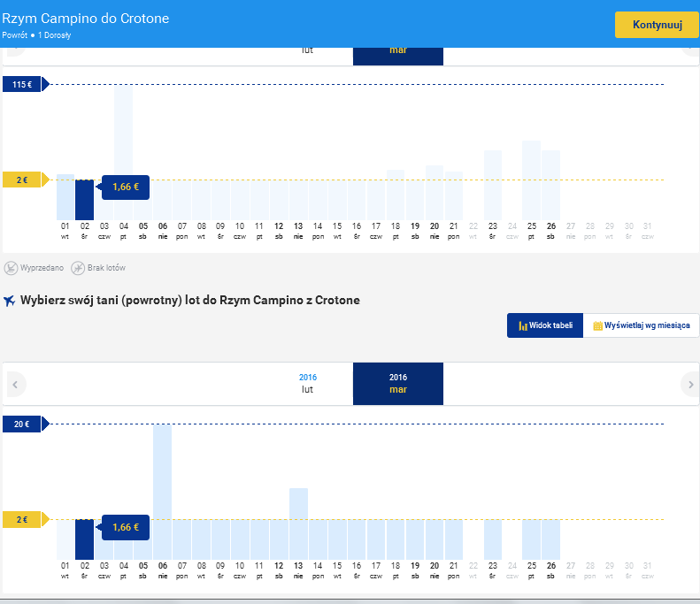
Task: Select outbound bar for 26 sb
Action: click(x=551, y=185)
